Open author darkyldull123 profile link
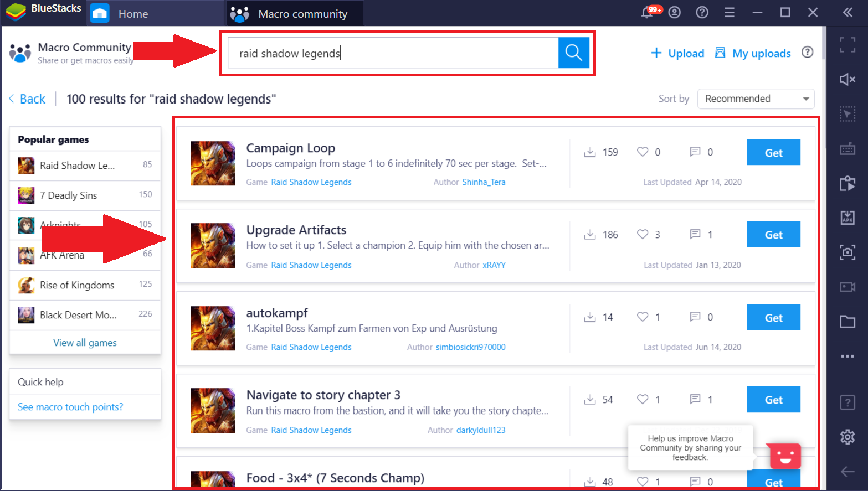The height and width of the screenshot is (491, 868). click(481, 430)
